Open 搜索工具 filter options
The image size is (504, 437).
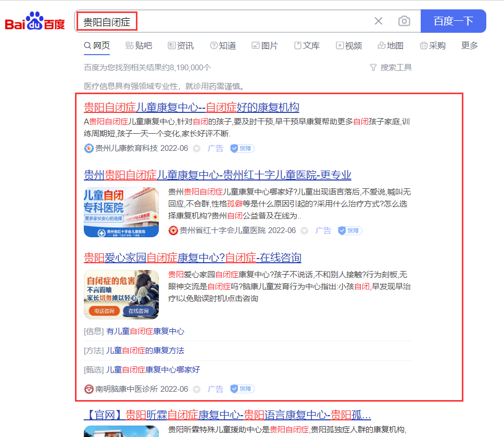click(x=390, y=67)
